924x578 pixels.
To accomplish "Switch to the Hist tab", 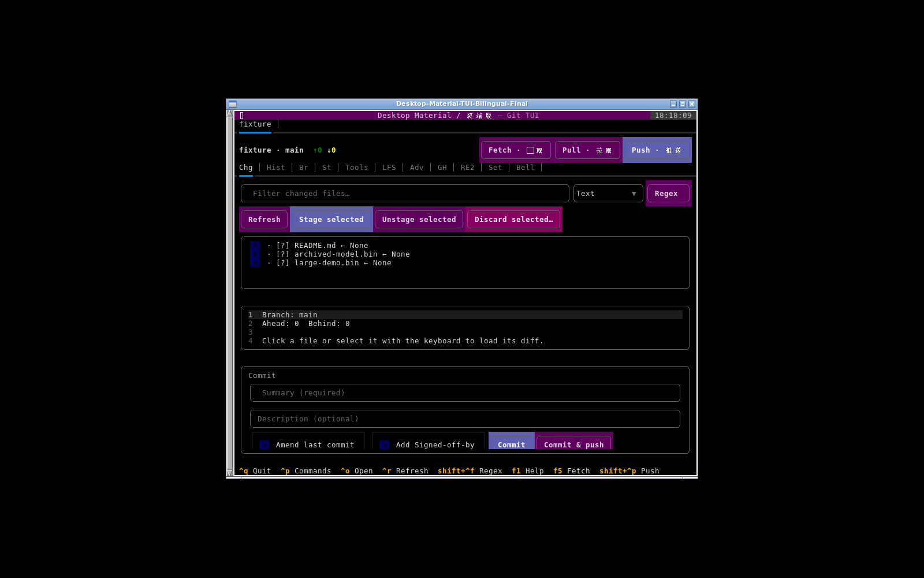I will [x=276, y=168].
